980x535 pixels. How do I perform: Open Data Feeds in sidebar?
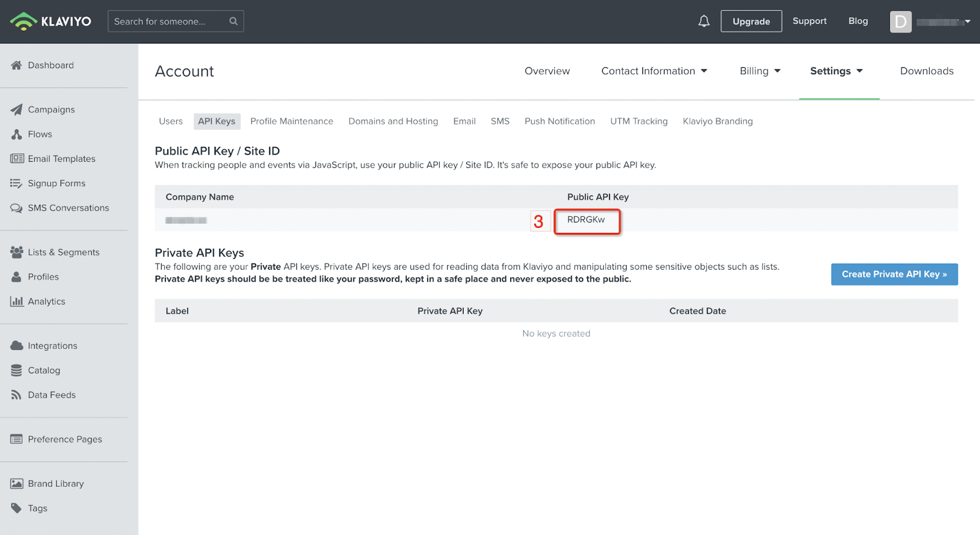point(52,395)
